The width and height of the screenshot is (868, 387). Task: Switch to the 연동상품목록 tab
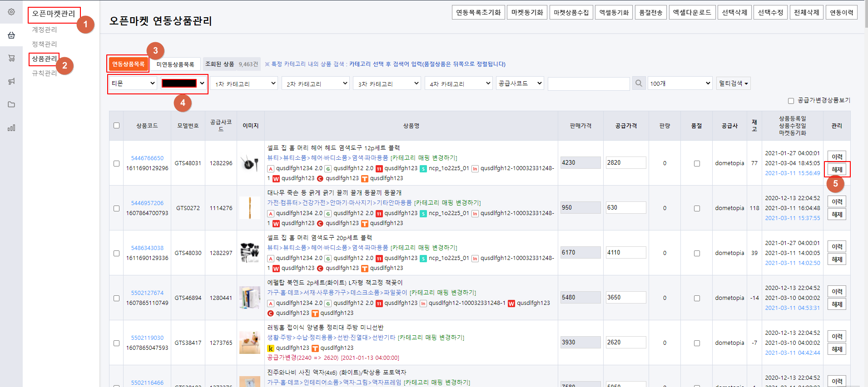(x=129, y=64)
